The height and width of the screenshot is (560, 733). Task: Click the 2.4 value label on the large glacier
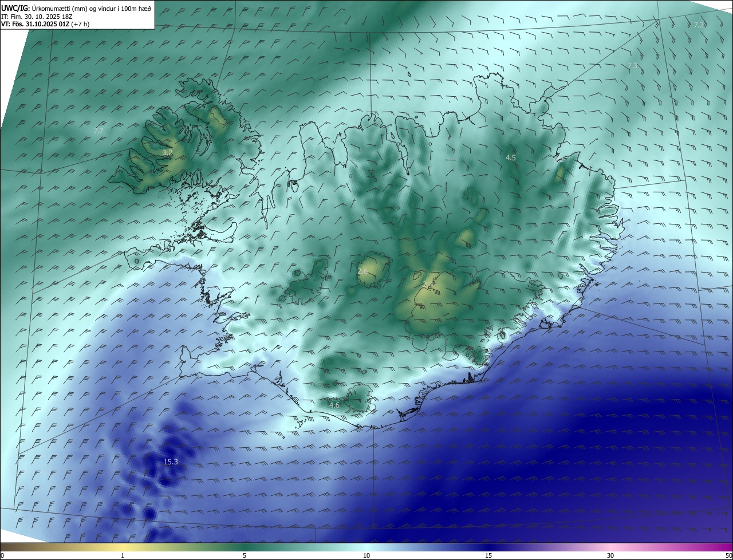pos(428,285)
